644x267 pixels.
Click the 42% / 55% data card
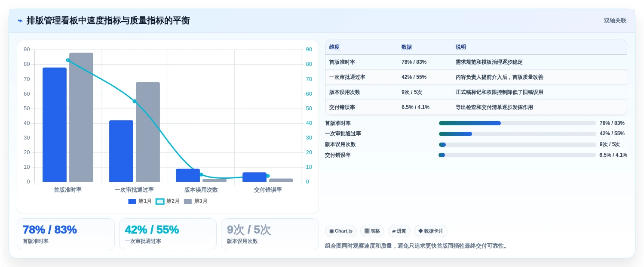(168, 234)
